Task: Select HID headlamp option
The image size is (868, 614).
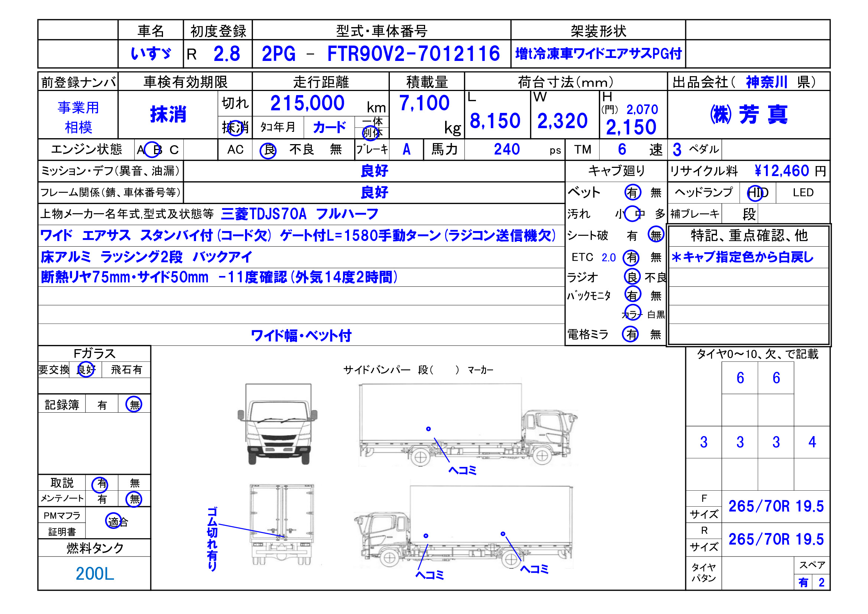Action: click(x=757, y=193)
